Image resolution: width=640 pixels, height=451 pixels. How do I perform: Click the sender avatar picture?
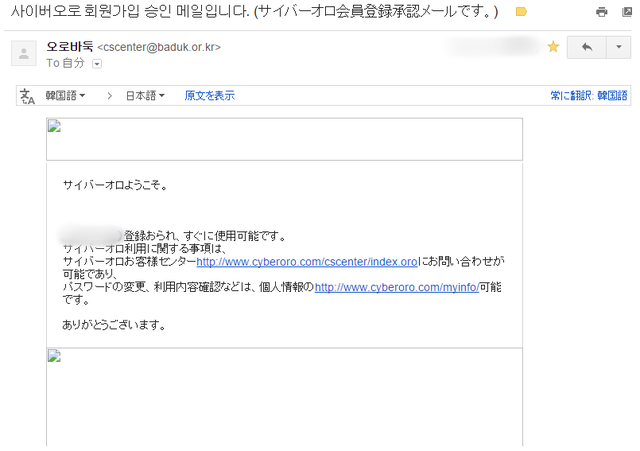click(24, 53)
